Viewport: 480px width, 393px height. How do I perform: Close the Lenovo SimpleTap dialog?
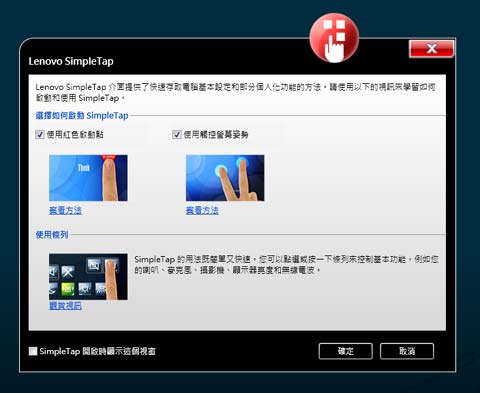click(431, 49)
